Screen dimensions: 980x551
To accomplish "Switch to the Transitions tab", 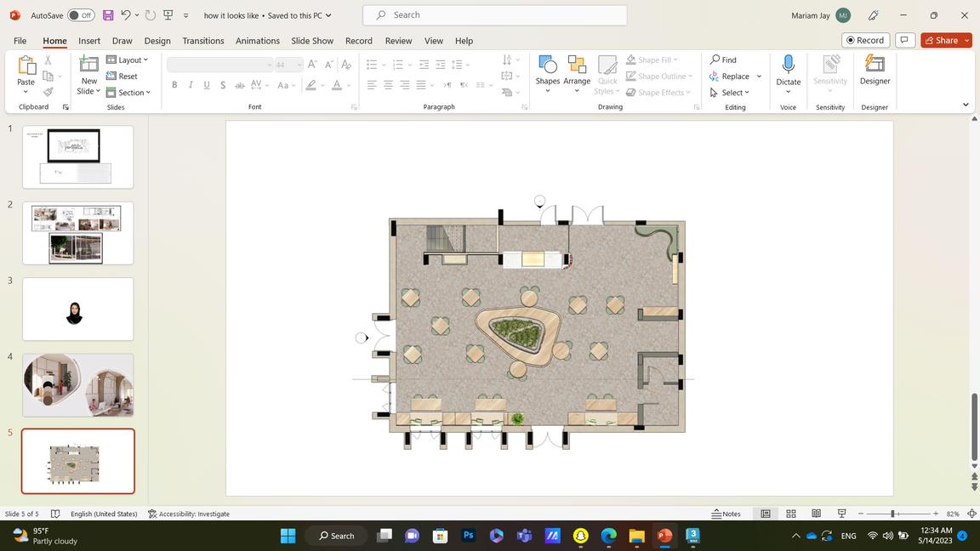I will (x=203, y=41).
